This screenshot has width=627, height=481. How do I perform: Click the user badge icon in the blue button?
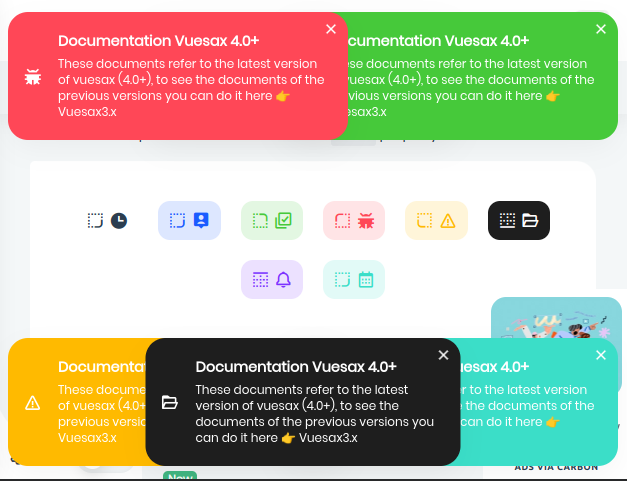pos(201,220)
